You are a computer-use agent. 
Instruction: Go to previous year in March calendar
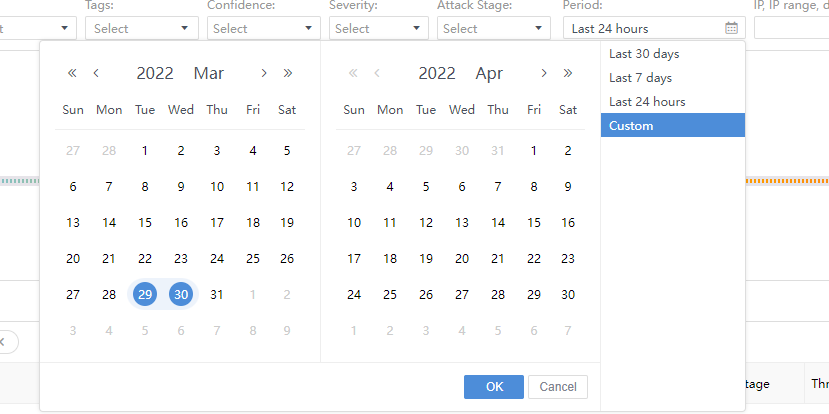click(x=72, y=73)
